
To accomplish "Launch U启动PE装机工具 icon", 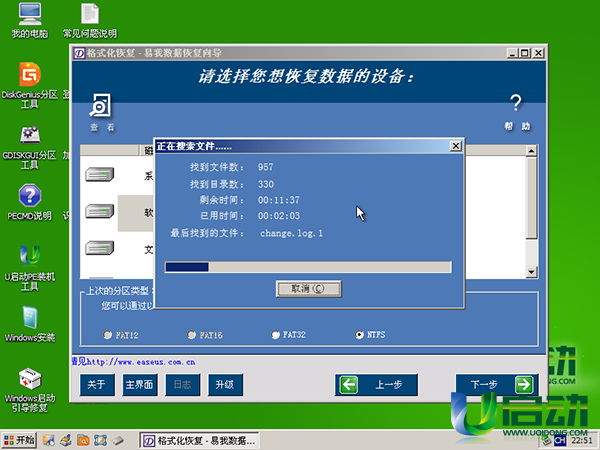I will [x=30, y=267].
